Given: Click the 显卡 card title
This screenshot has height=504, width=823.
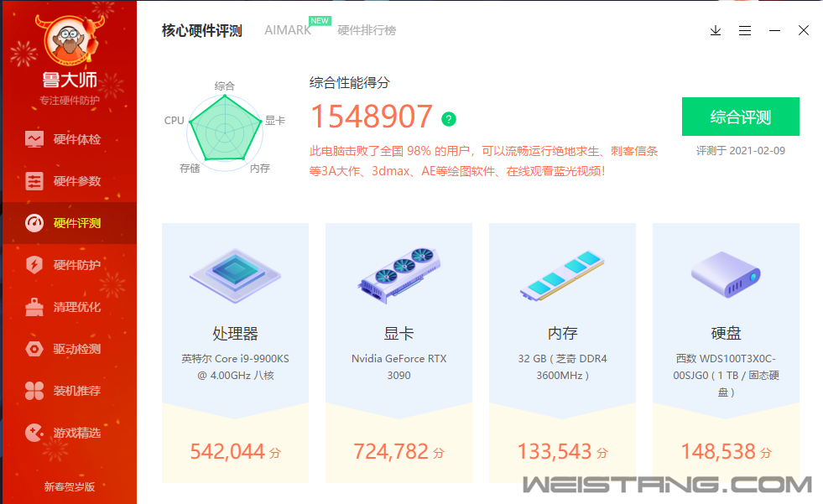Looking at the screenshot, I should point(398,334).
